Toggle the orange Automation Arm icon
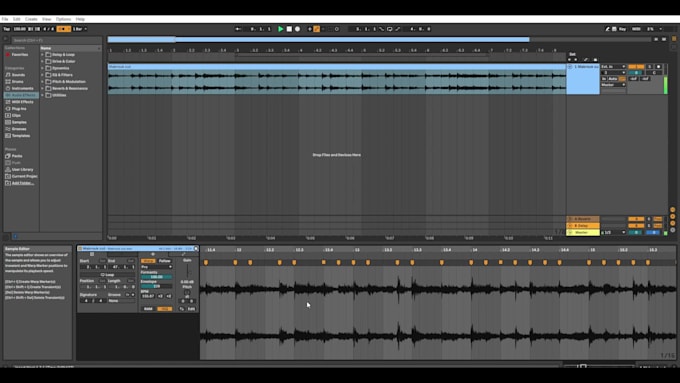 (x=317, y=29)
